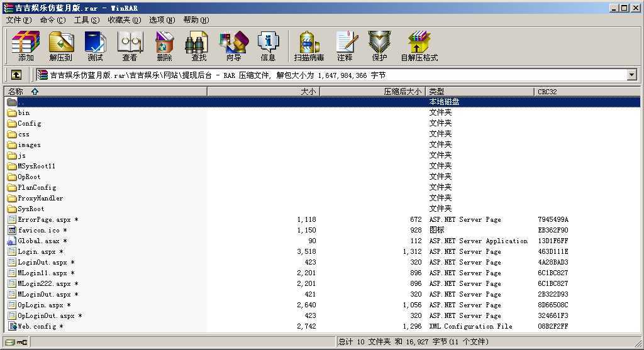Select the PlanConfig folder

point(36,187)
